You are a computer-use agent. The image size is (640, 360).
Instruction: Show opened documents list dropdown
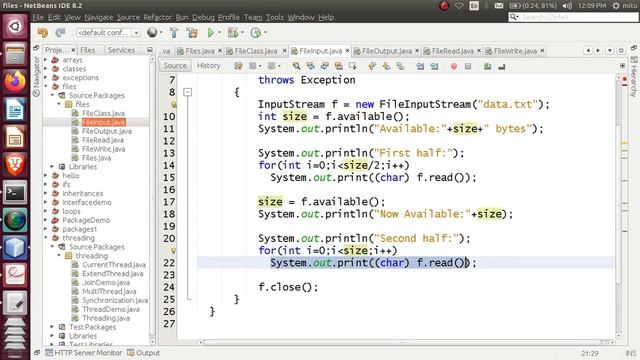(609, 50)
